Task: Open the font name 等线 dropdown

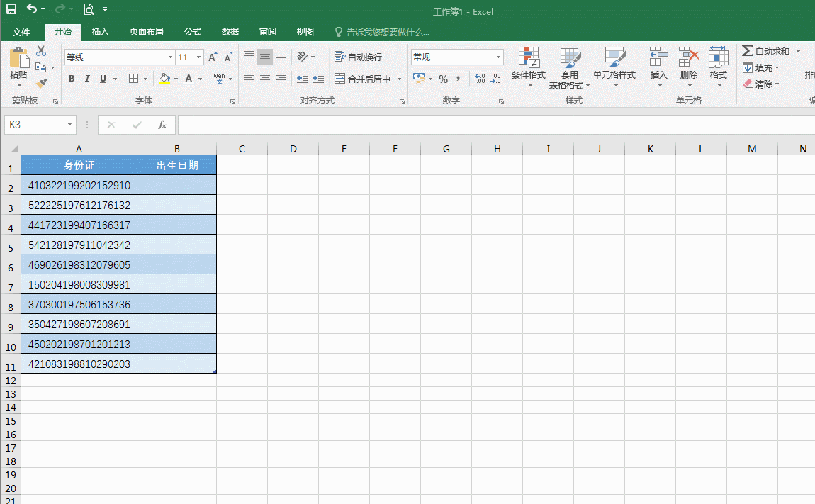Action: coord(170,57)
